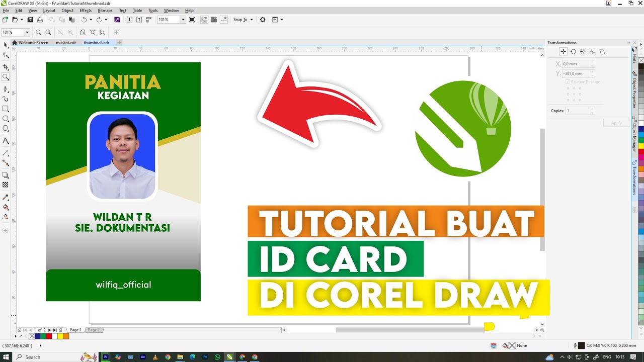Select the Pick tool in the toolbox
Viewport: 644px width, 362px height.
(x=6, y=45)
